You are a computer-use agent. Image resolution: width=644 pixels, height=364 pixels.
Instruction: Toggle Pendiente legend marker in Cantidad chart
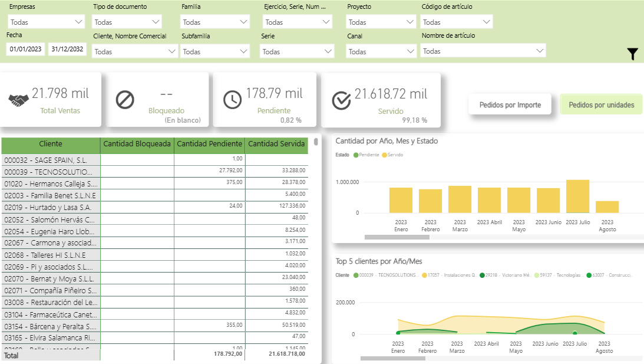pyautogui.click(x=356, y=155)
